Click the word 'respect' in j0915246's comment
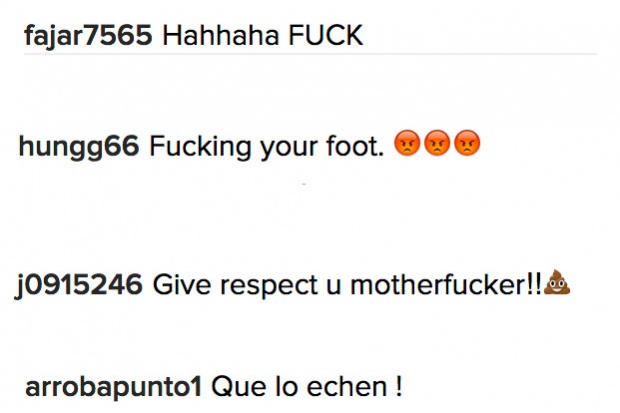The image size is (620, 413). (268, 287)
